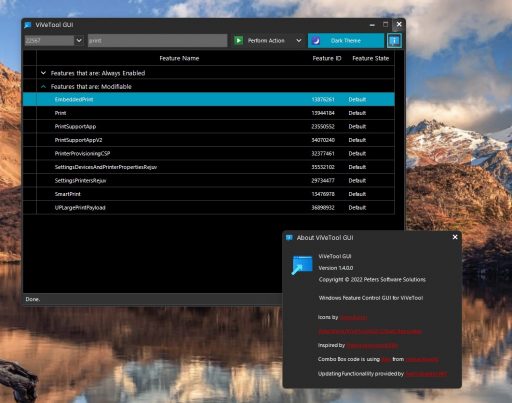Click the Default state of SettingsDevicesAndPrinterPropertiesRejuv

point(357,167)
